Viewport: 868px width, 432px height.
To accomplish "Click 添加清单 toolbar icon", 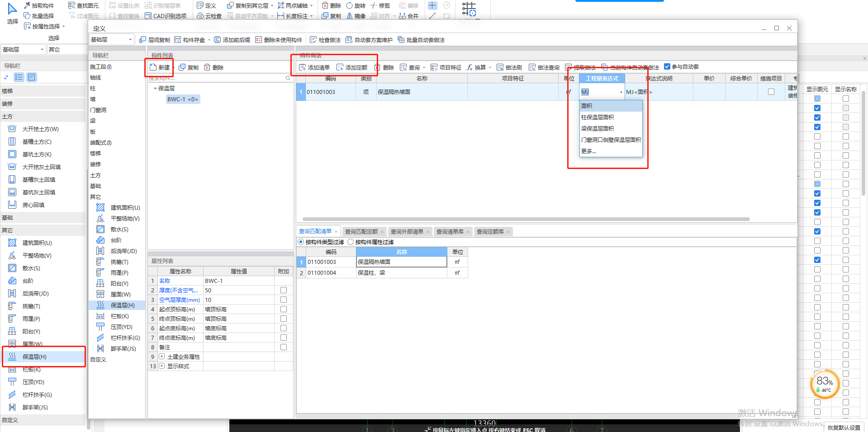I will pos(303,67).
